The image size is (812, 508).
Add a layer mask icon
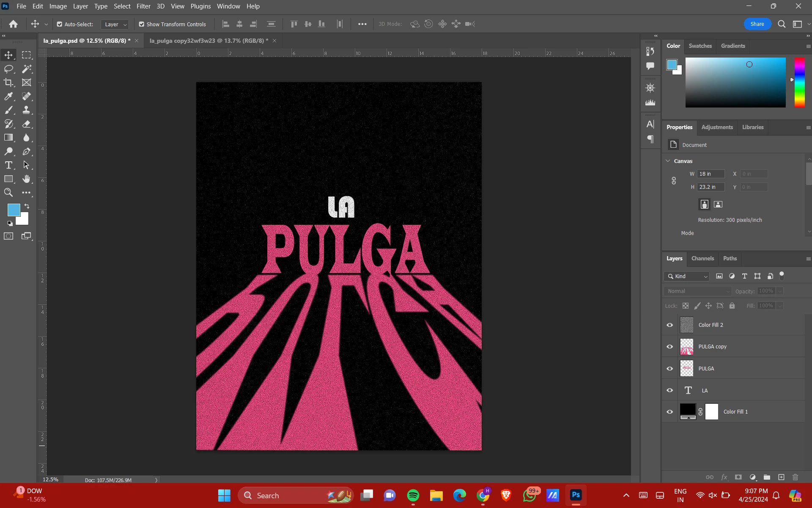point(738,477)
